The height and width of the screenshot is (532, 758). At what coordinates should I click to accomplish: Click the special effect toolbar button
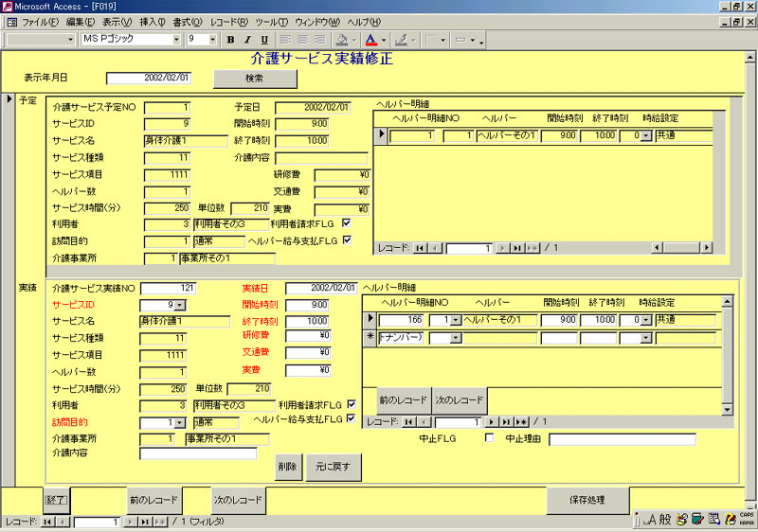click(460, 40)
